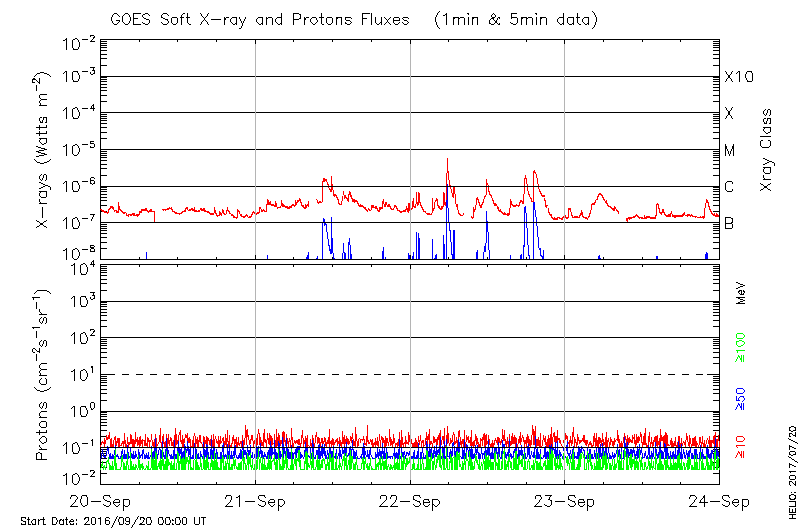The image size is (800, 530).
Task: Click the 21-Sep date label on x-axis
Action: (256, 501)
